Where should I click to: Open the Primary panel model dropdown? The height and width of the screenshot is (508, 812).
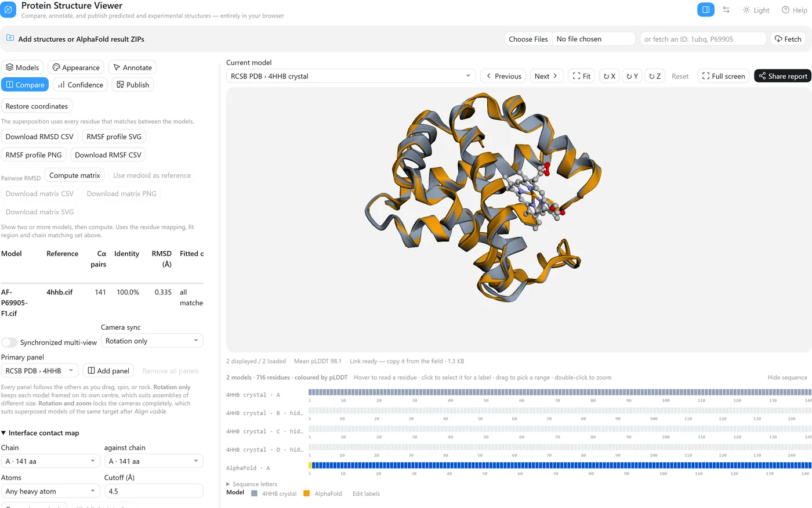39,370
